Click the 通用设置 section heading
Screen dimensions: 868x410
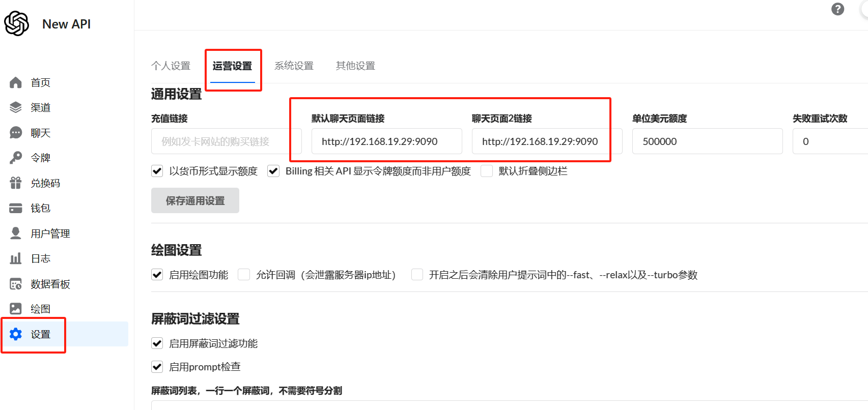(x=177, y=94)
